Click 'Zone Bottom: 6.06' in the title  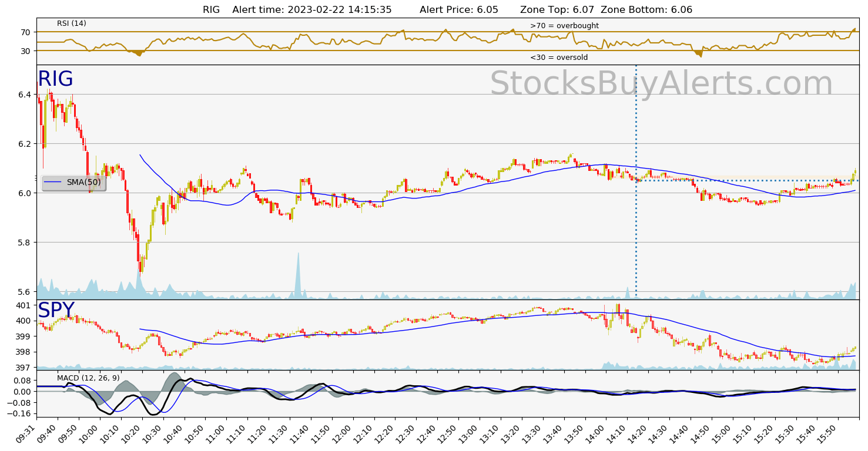click(x=647, y=9)
